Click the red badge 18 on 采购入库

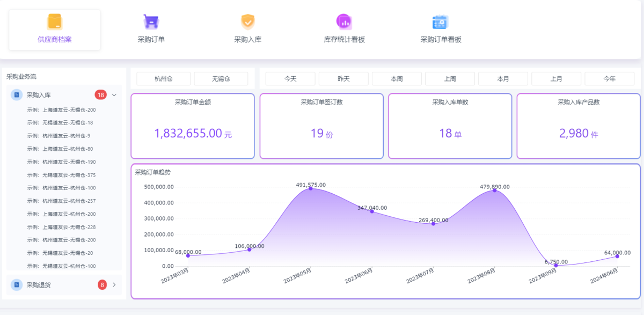[x=100, y=95]
